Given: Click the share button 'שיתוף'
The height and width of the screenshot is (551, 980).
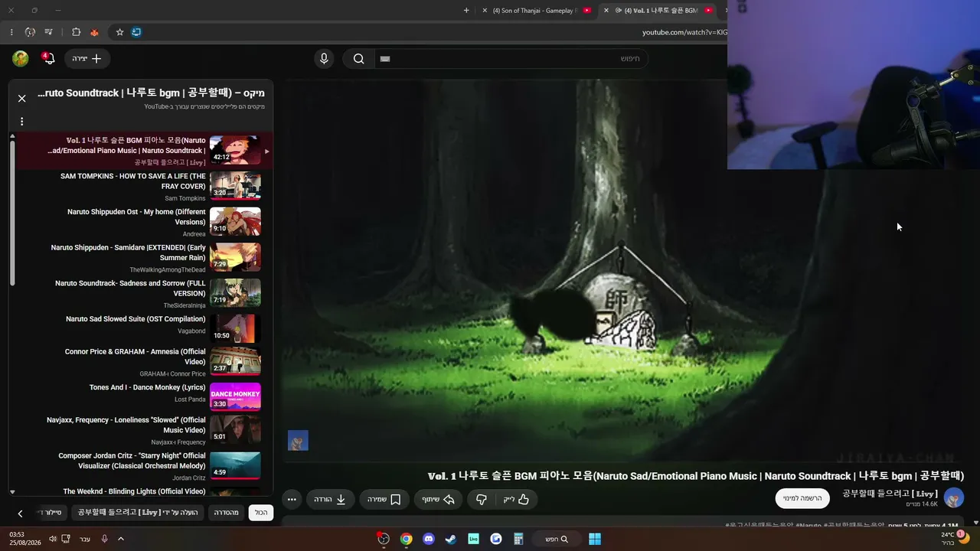Looking at the screenshot, I should 439,500.
